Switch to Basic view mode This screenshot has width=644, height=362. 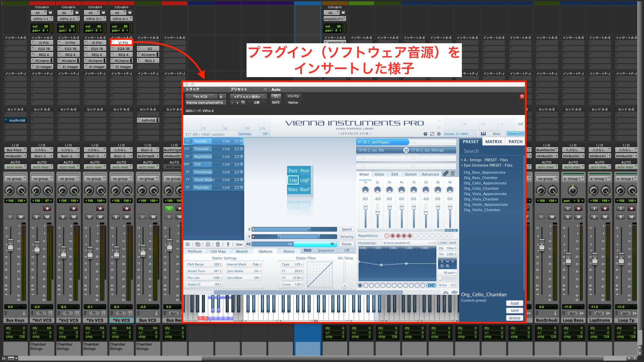tap(497, 134)
